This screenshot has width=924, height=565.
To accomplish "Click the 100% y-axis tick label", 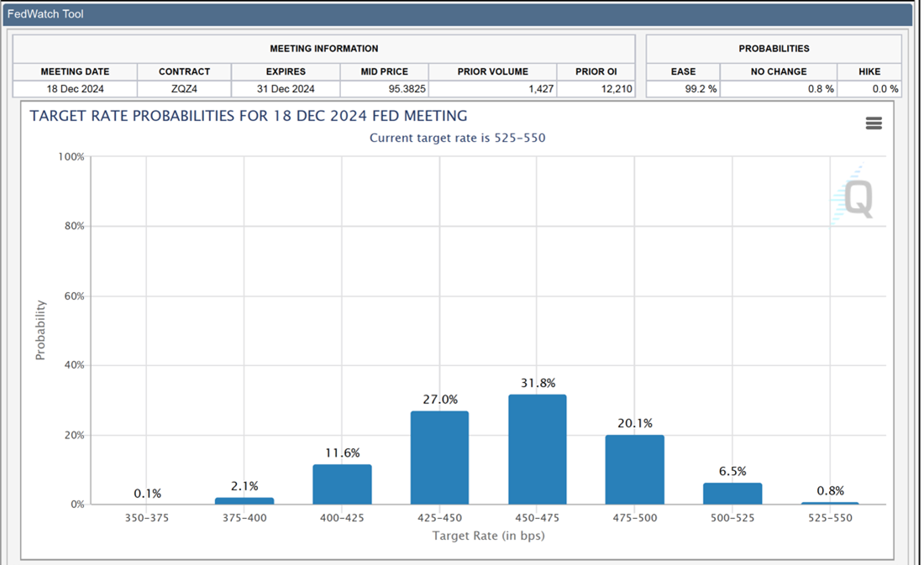I will [x=71, y=157].
